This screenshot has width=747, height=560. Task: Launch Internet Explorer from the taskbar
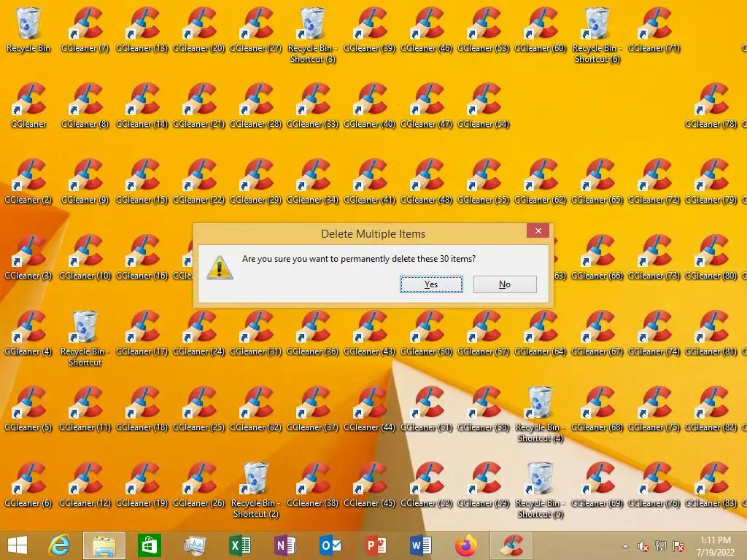point(60,545)
